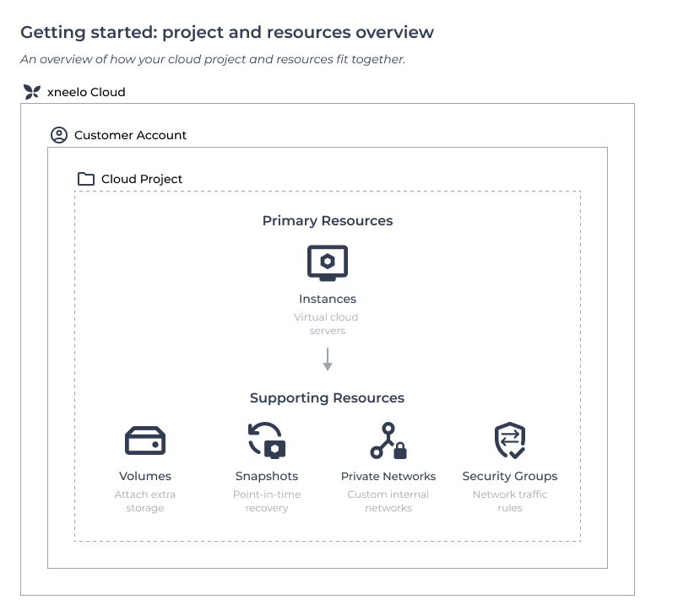
Task: Select the Instances label text
Action: coord(327,299)
